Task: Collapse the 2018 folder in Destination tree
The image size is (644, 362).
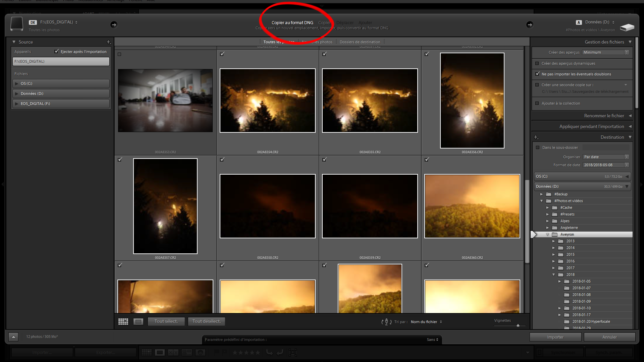Action: (554, 275)
